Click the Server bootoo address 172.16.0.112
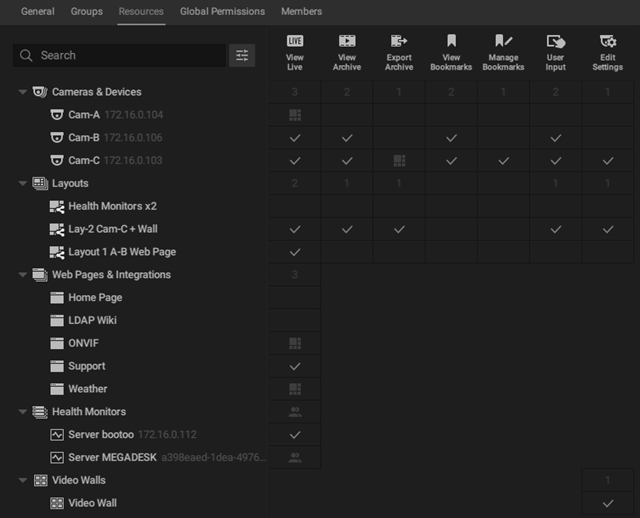 point(167,435)
